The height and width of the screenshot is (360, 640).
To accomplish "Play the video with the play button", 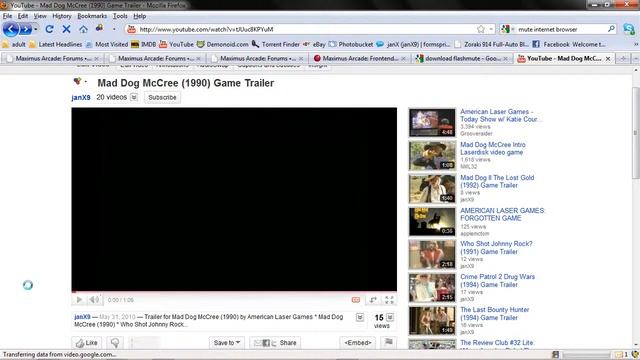I will tap(79, 300).
